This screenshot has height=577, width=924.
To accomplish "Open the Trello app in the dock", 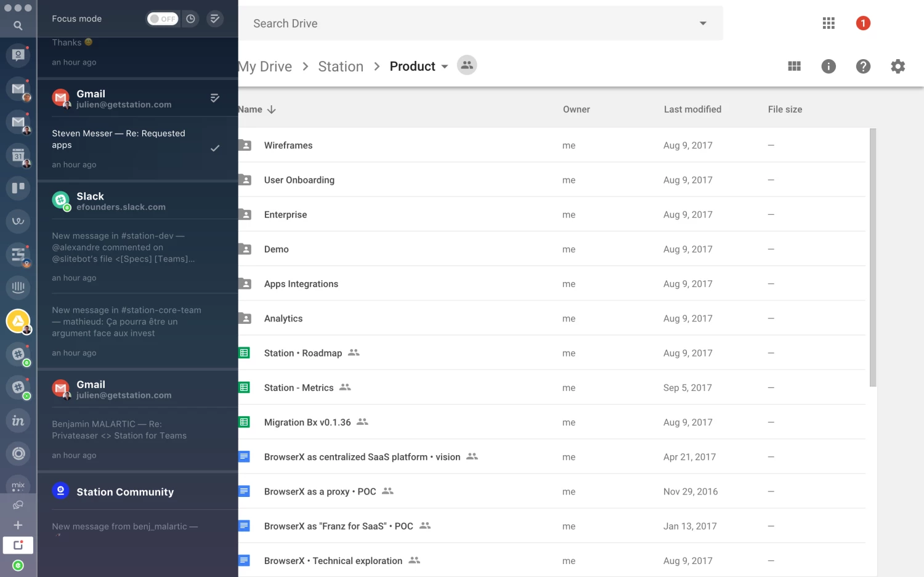I will pyautogui.click(x=18, y=188).
